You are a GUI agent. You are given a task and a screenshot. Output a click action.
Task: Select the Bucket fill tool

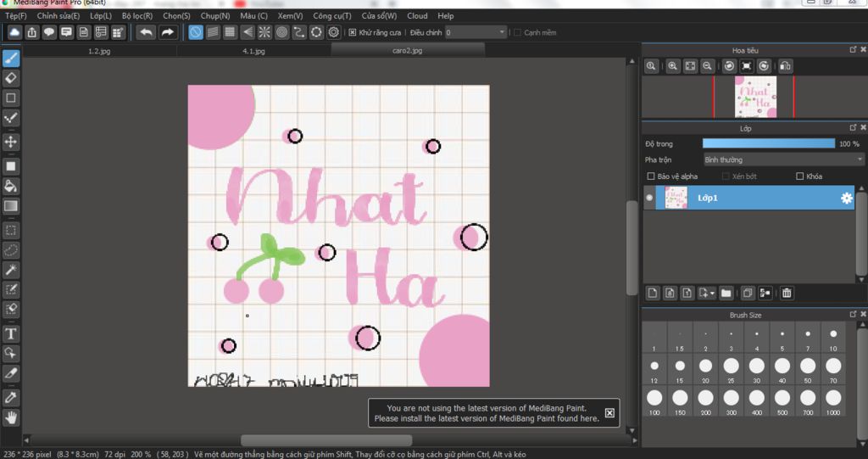click(11, 186)
